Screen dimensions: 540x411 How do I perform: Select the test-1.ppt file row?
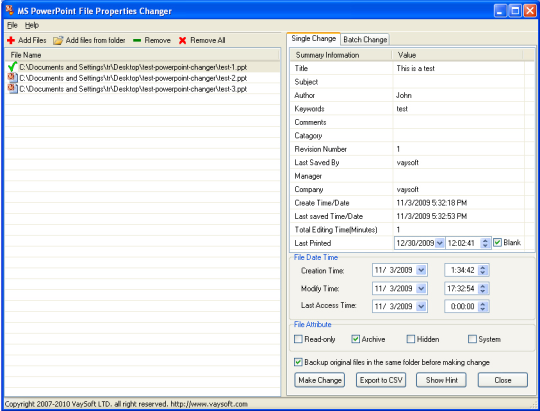pyautogui.click(x=143, y=67)
